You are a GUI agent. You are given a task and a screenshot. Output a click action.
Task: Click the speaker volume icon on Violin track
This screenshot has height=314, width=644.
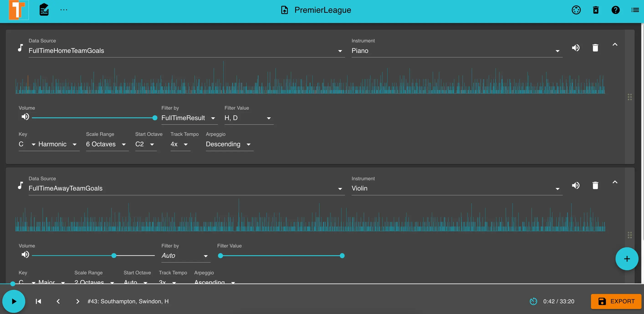coord(576,186)
